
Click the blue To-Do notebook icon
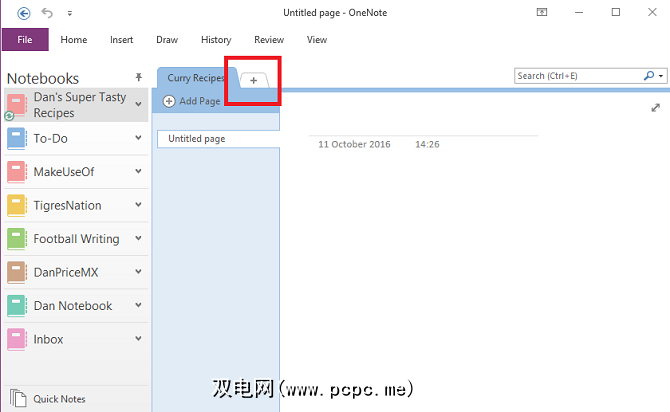pyautogui.click(x=16, y=139)
